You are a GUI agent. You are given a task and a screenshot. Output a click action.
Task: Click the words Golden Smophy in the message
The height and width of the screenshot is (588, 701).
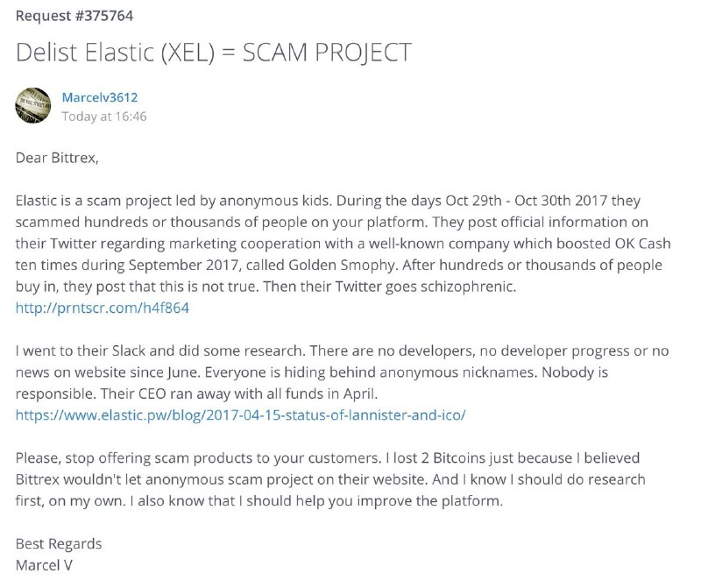(x=342, y=265)
